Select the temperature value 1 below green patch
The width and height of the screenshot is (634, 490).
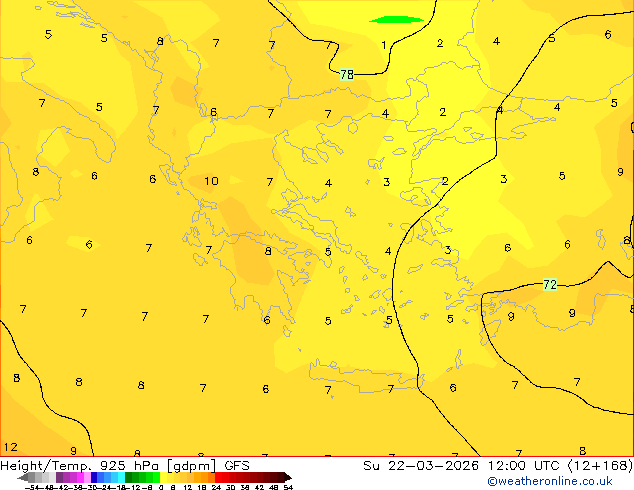(x=384, y=45)
